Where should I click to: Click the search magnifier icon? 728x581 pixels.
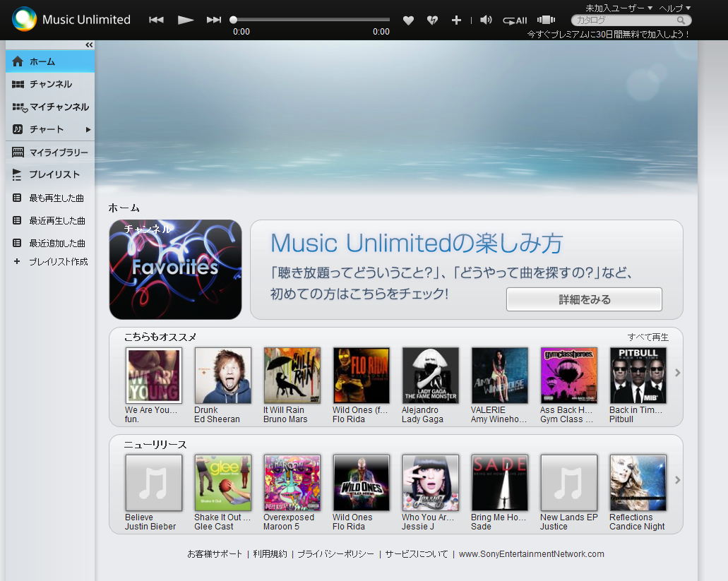681,20
